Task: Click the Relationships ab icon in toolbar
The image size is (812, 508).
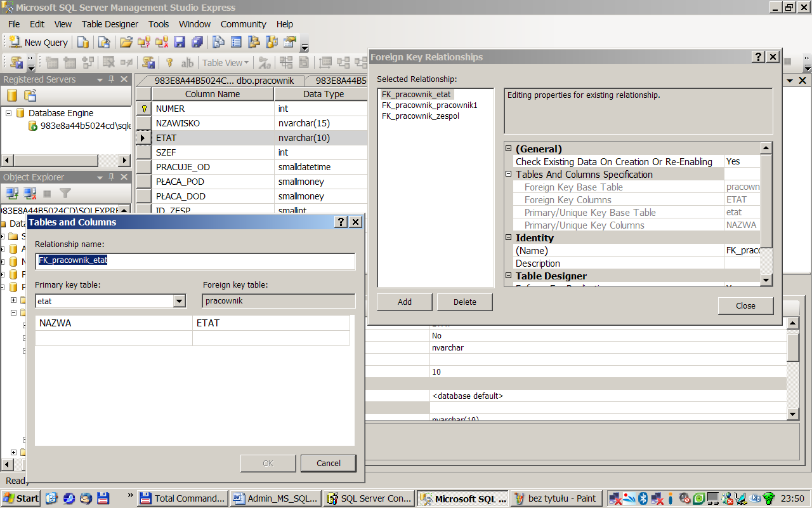Action: point(187,62)
